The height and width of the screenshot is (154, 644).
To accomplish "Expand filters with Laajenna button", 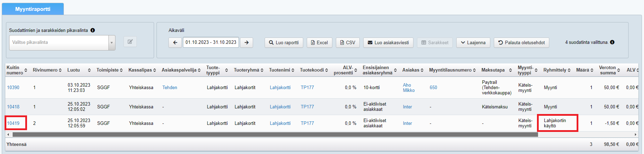I will (x=473, y=42).
